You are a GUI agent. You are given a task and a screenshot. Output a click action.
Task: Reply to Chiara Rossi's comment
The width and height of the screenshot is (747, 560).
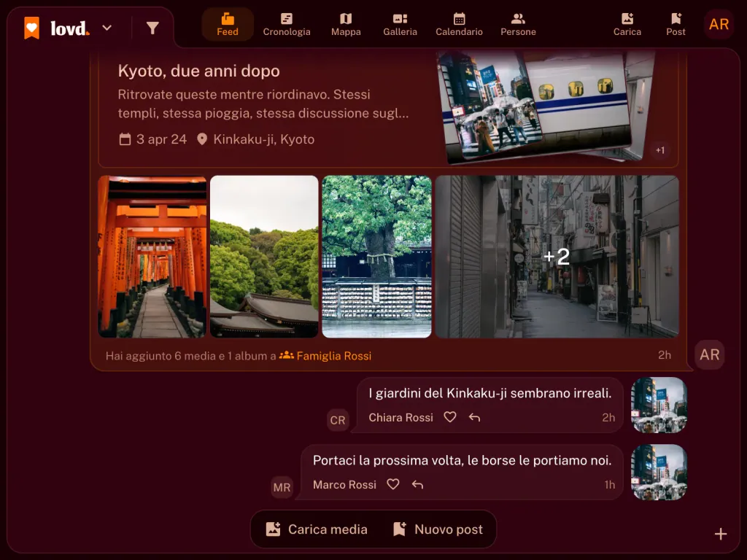click(x=474, y=418)
